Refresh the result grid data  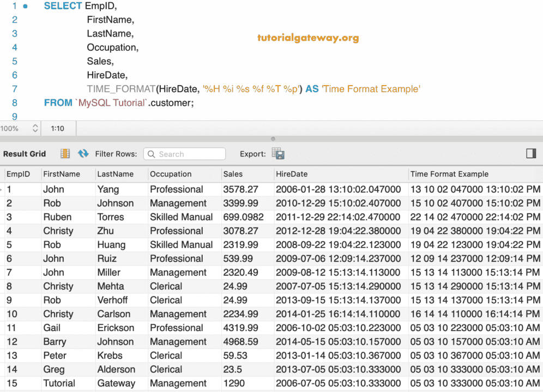click(x=83, y=153)
